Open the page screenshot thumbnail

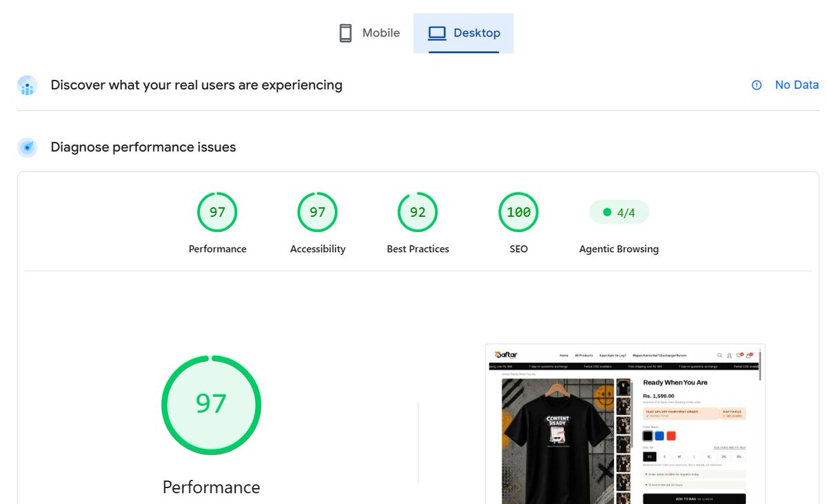tap(625, 423)
